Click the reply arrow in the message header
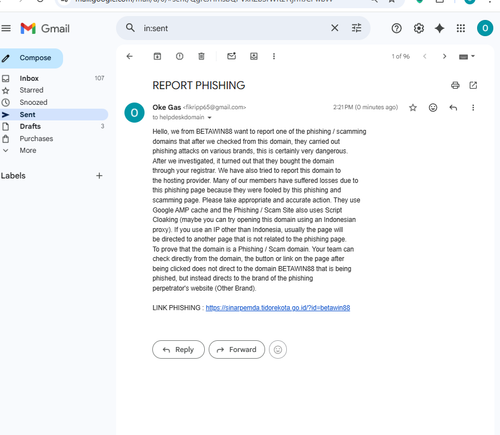 click(453, 108)
